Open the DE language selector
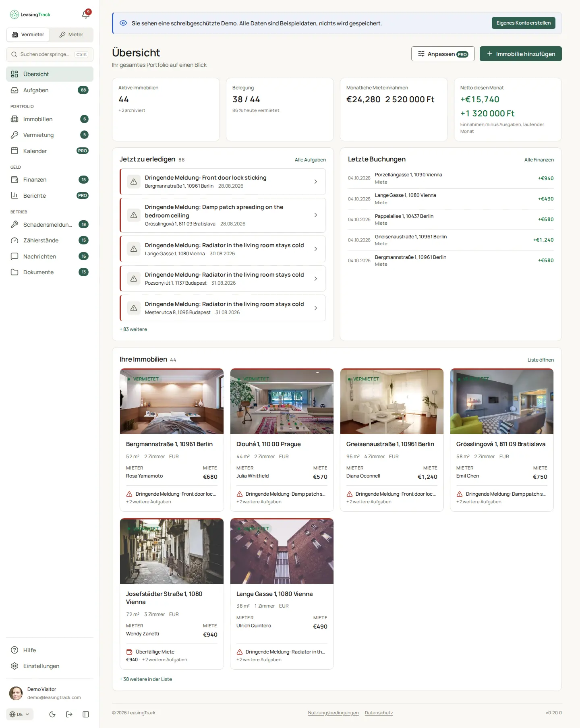580x728 pixels. coord(20,714)
